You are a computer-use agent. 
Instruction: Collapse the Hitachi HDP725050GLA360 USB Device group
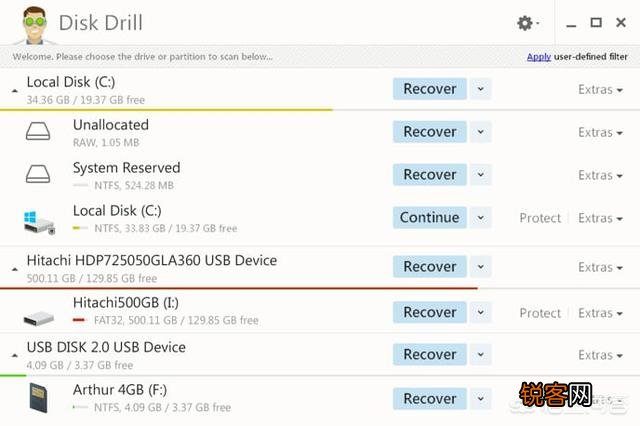15,269
